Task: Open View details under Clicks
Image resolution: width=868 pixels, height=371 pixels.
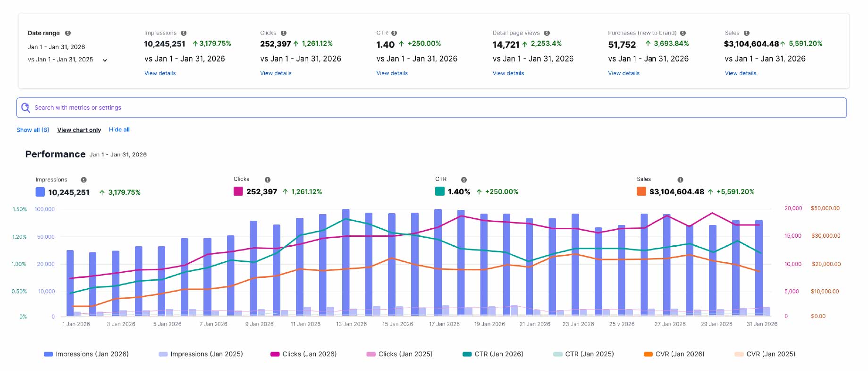Action: 276,73
